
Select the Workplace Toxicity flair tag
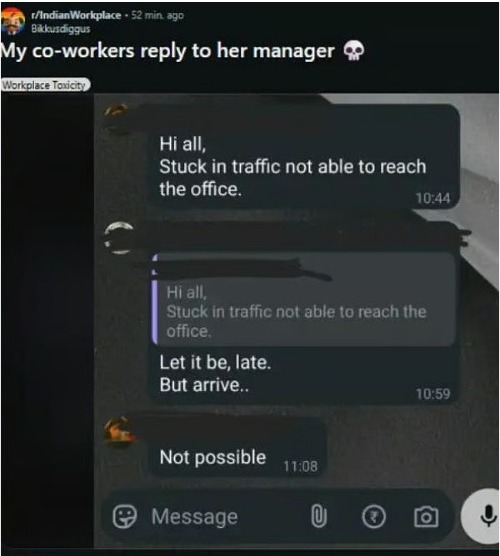(x=45, y=85)
